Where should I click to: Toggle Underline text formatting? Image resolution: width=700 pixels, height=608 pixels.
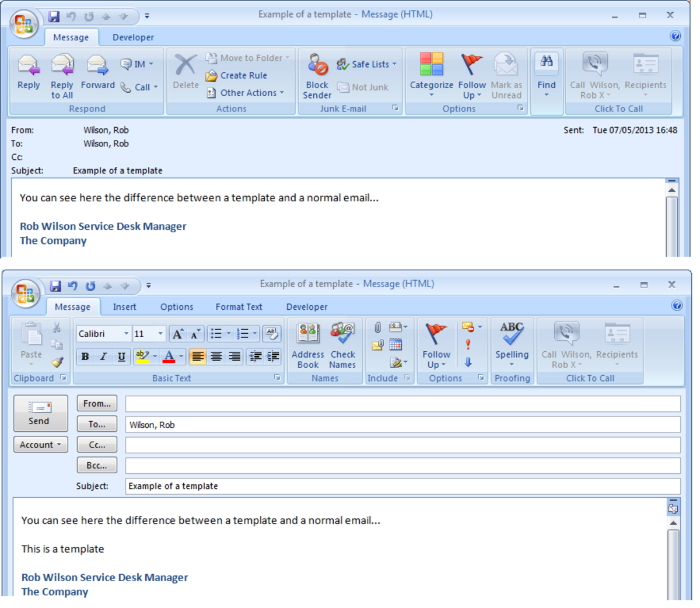[x=121, y=357]
